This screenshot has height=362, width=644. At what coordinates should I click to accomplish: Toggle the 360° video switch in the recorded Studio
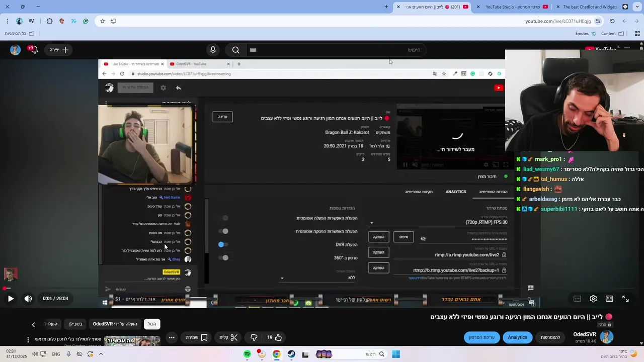pos(223,258)
